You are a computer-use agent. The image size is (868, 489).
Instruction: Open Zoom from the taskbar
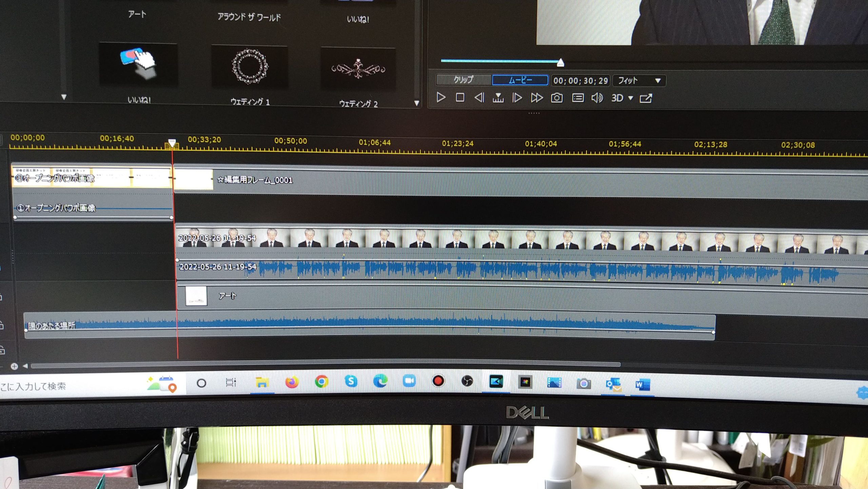click(409, 381)
